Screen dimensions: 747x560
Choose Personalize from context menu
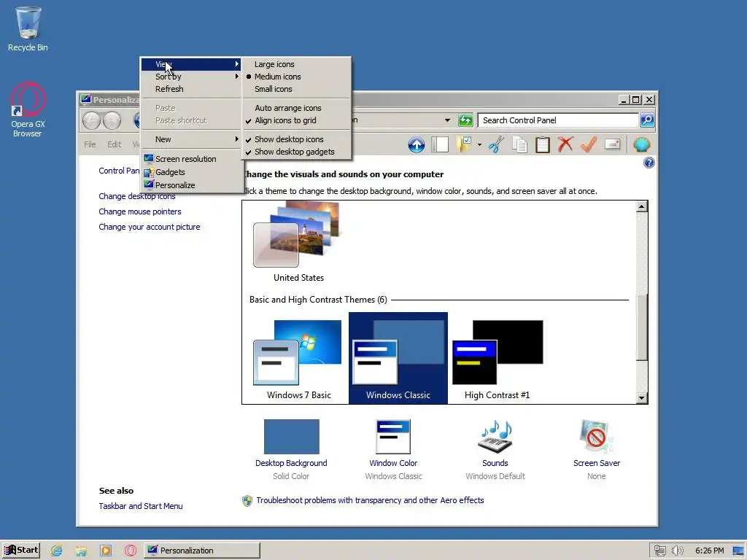click(191, 184)
